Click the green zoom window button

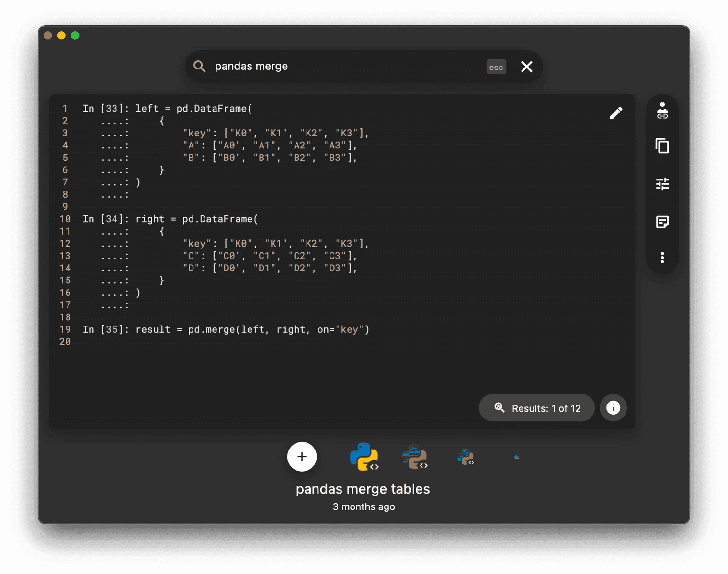(75, 35)
